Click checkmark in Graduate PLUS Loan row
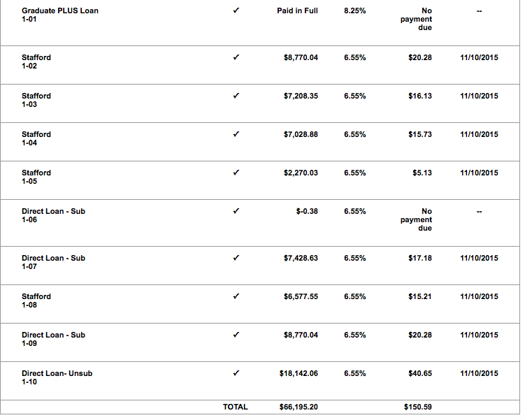 coord(236,10)
